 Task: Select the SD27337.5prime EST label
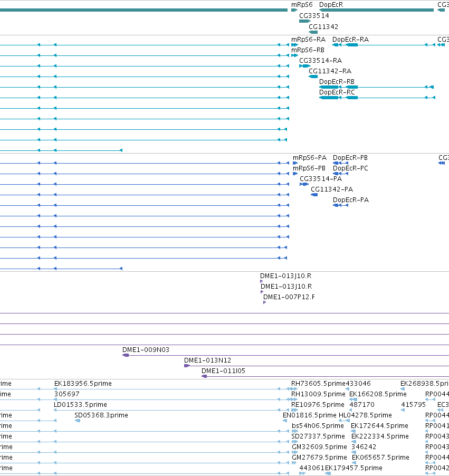[x=318, y=436]
